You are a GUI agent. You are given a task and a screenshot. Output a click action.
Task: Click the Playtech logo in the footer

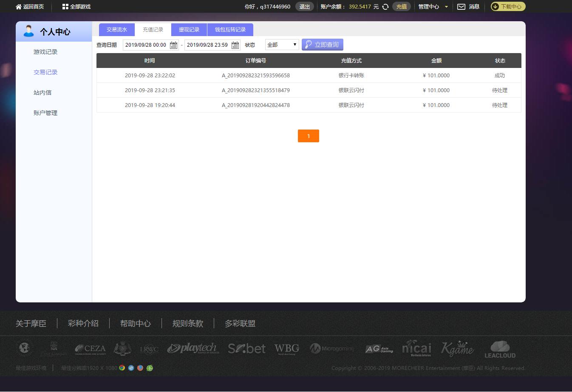tap(193, 348)
